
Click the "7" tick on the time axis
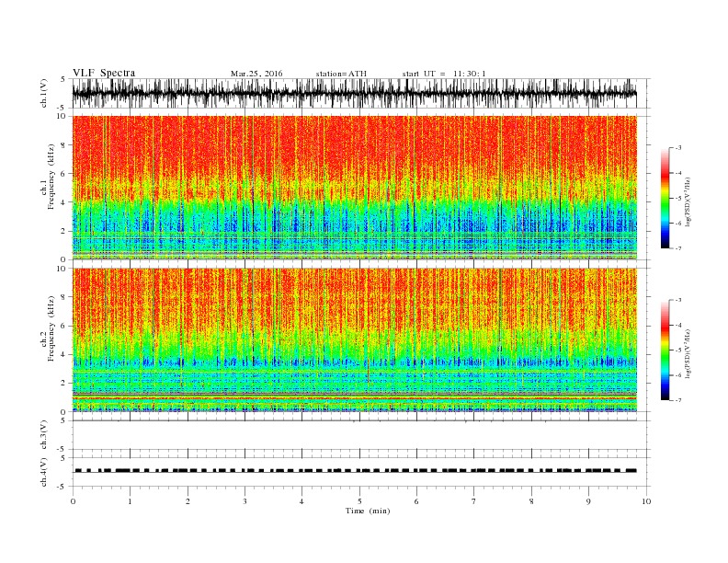pos(473,501)
